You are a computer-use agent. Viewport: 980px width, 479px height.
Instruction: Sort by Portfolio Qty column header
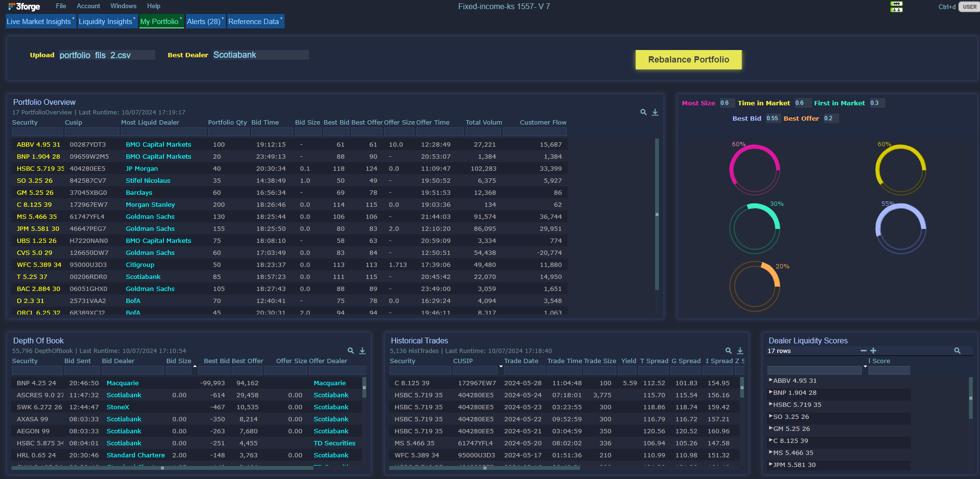coord(227,122)
